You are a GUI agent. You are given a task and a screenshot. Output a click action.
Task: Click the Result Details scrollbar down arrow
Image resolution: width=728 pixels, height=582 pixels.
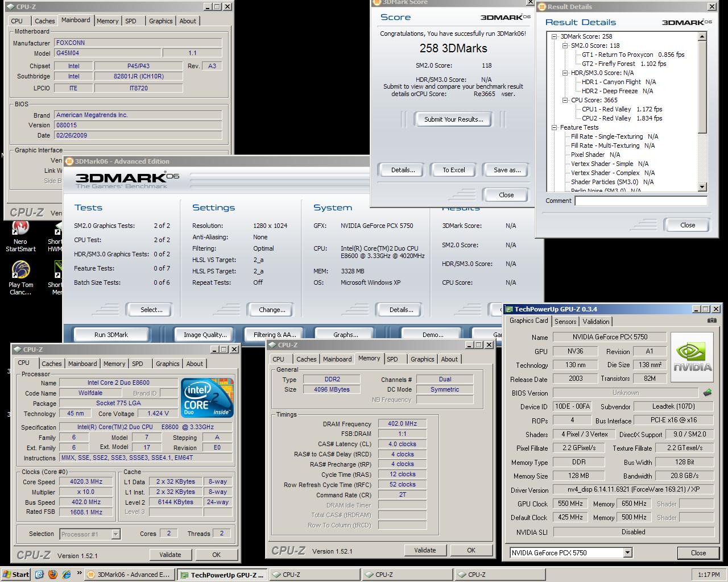(x=702, y=187)
